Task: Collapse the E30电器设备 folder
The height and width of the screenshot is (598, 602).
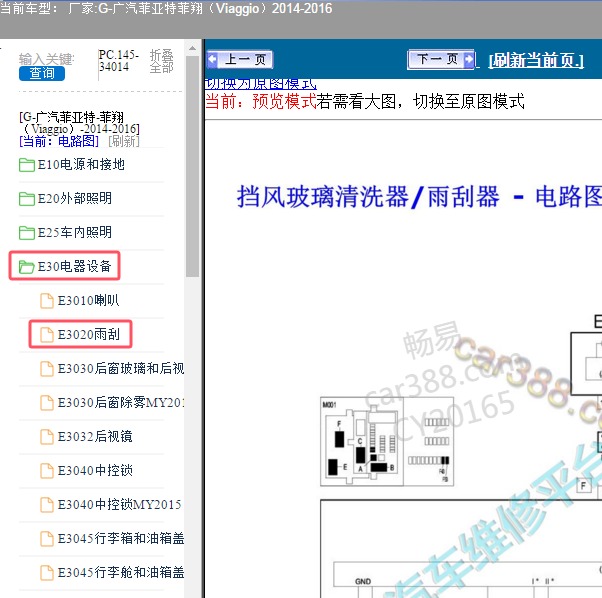Action: tap(74, 266)
